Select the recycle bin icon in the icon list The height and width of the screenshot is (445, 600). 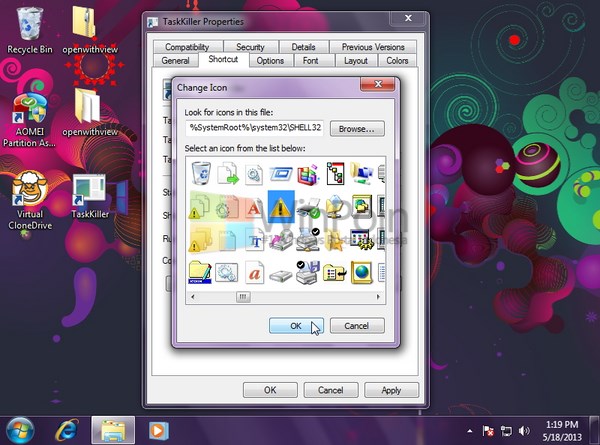click(x=201, y=173)
